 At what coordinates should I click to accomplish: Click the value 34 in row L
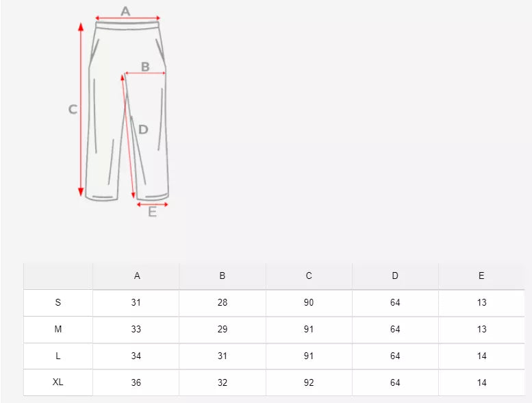pyautogui.click(x=136, y=356)
